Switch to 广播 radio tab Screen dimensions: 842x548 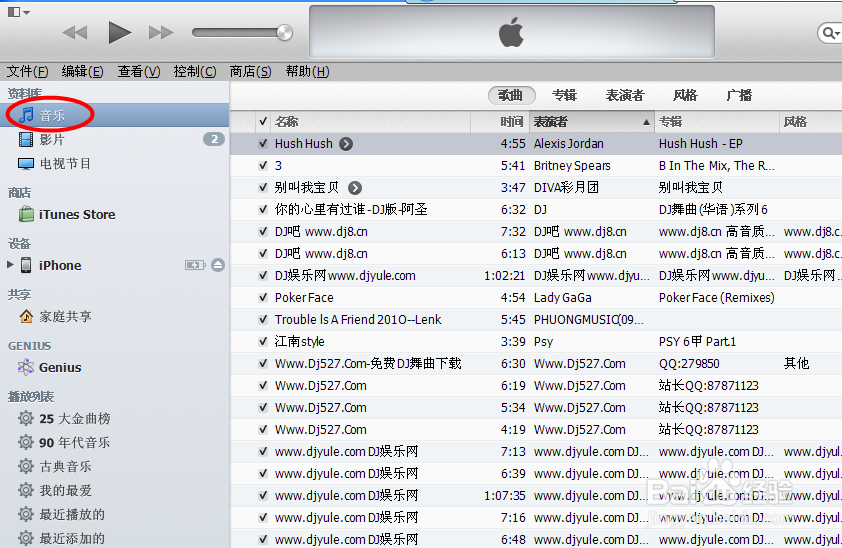point(739,96)
